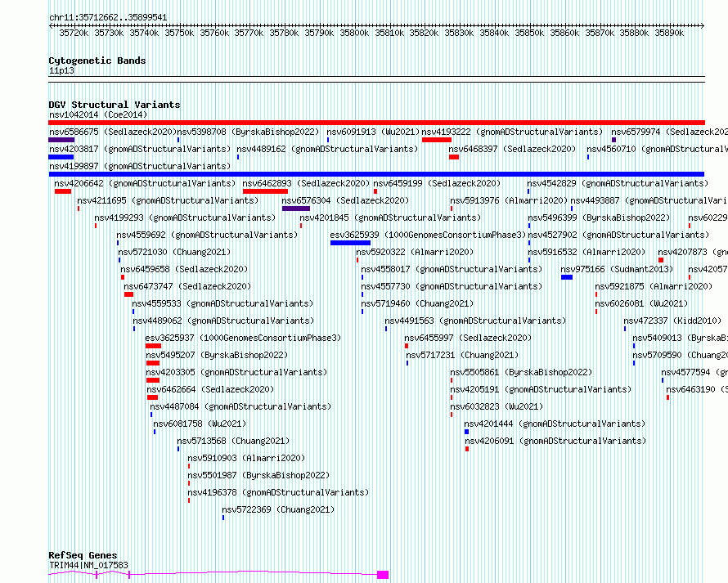Click the blue nsv975166 variant bar
This screenshot has width=728, height=583.
566,277
